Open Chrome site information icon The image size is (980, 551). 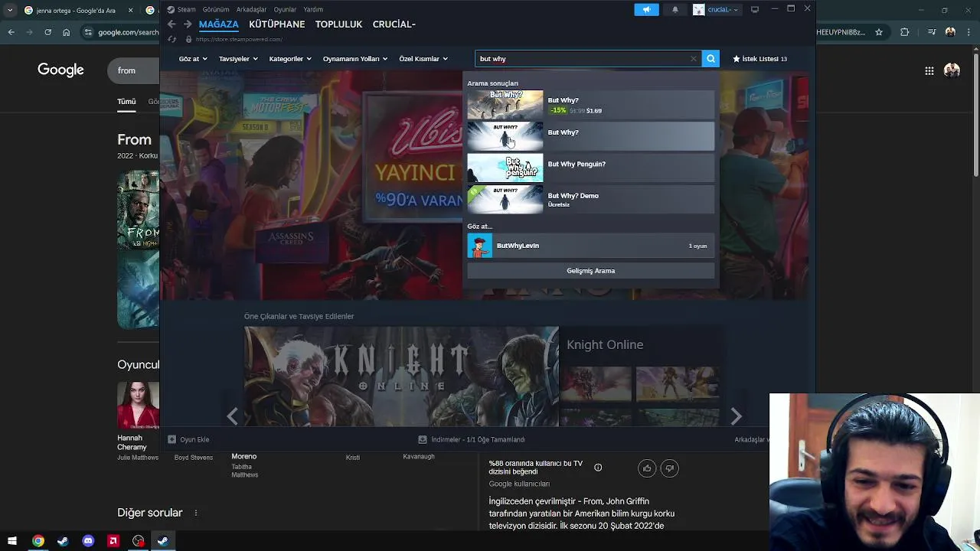click(89, 32)
